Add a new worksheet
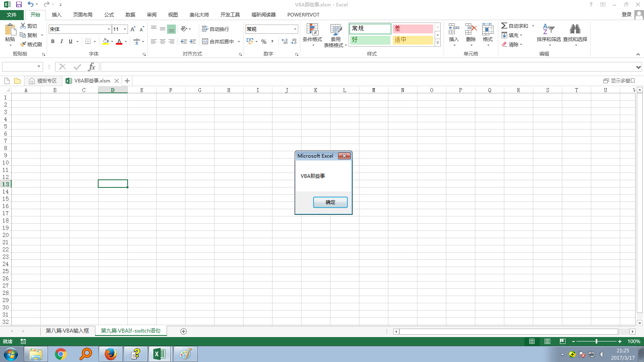 click(x=184, y=331)
